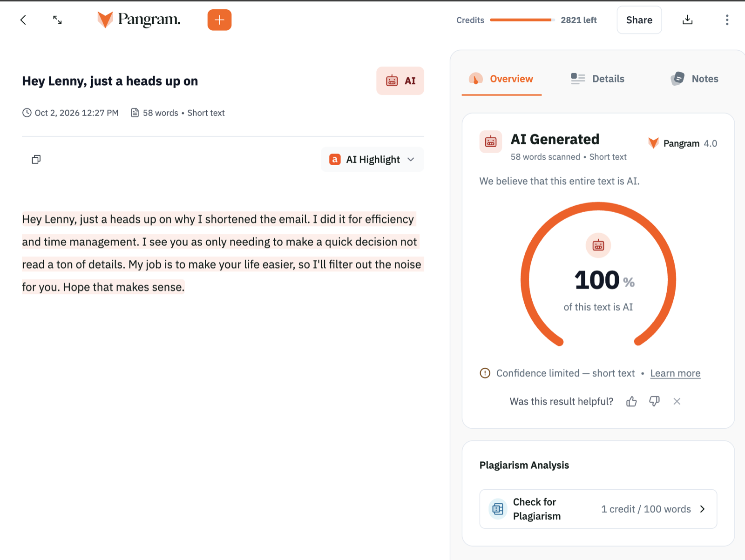745x560 pixels.
Task: Copy text with the copy icon
Action: click(x=36, y=160)
